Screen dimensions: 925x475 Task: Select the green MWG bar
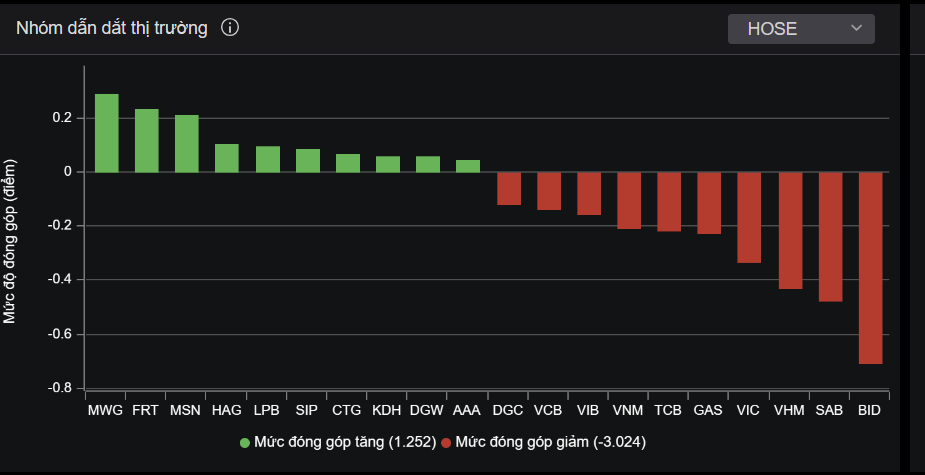coord(107,133)
